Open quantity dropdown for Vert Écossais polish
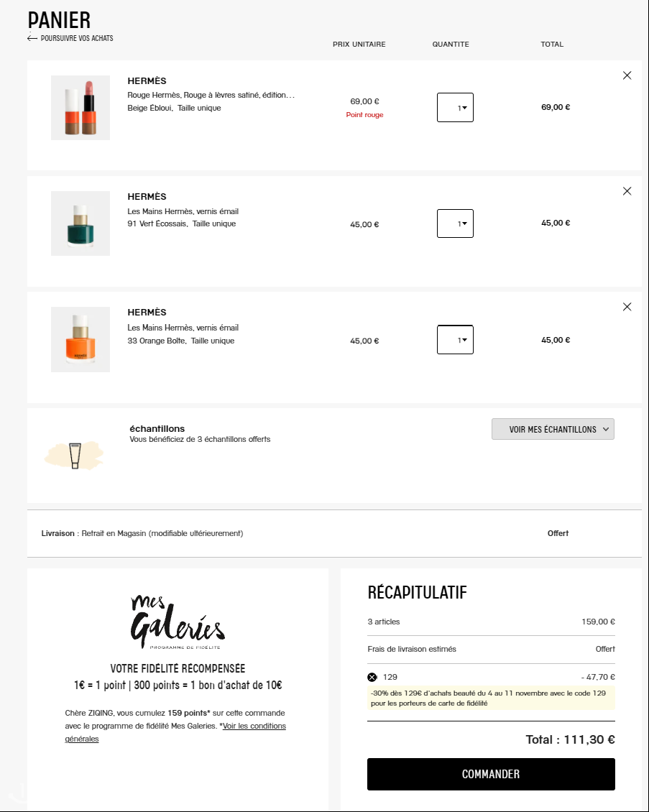This screenshot has width=649, height=812. (455, 223)
